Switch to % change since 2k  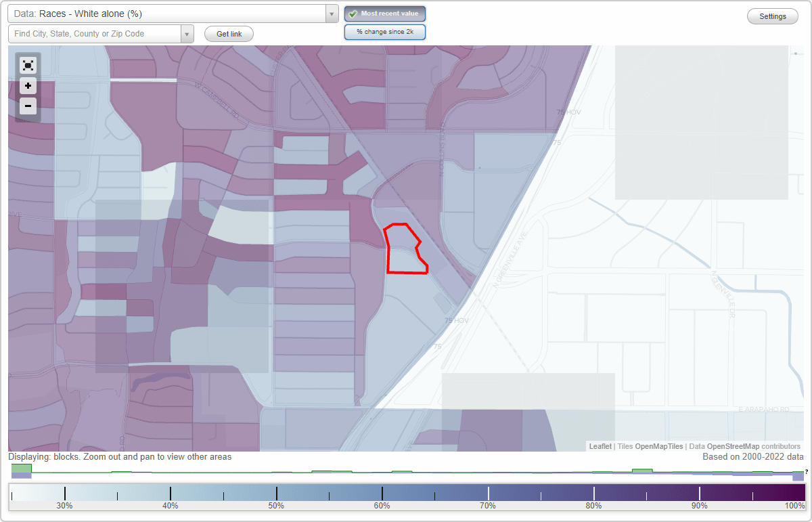[385, 32]
